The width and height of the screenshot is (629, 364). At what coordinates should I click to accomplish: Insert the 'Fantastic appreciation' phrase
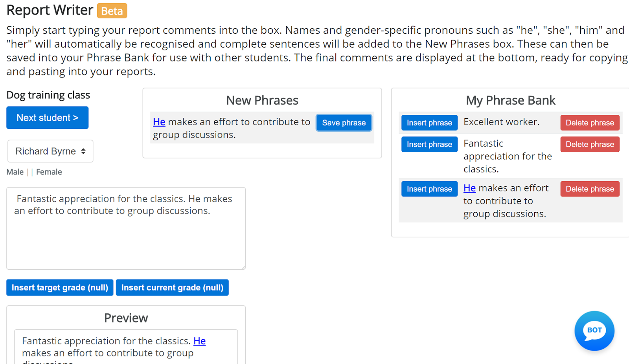click(x=429, y=144)
